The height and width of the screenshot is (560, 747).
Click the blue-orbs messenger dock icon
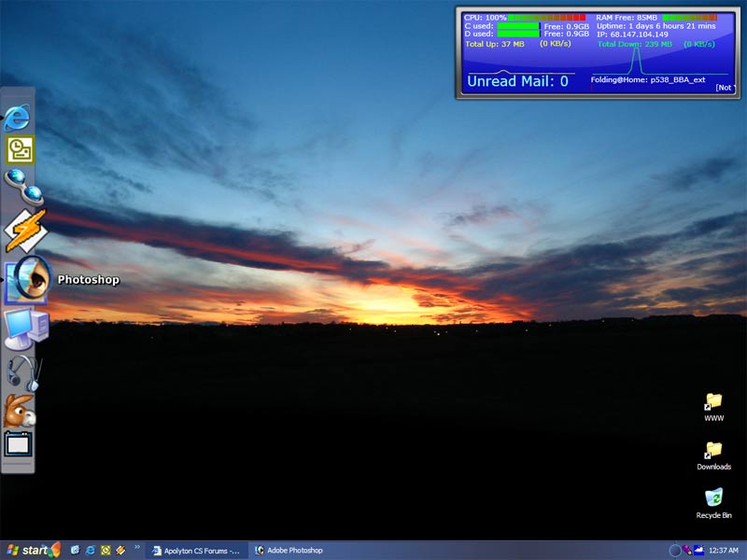tap(21, 186)
